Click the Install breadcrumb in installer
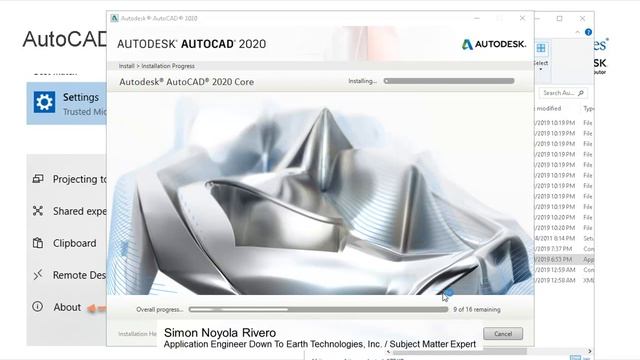This screenshot has height=360, width=640. tap(127, 66)
